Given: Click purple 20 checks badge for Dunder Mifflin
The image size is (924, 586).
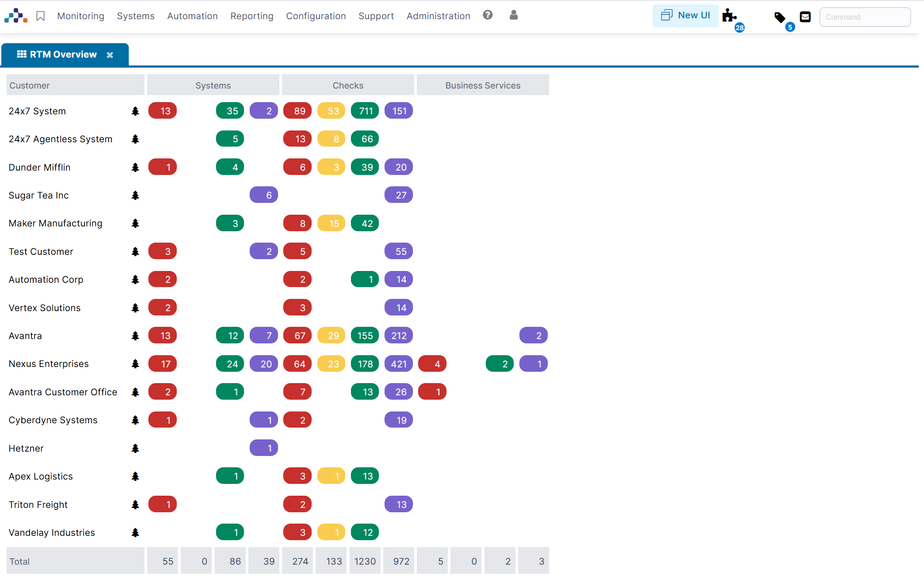Looking at the screenshot, I should tap(398, 167).
